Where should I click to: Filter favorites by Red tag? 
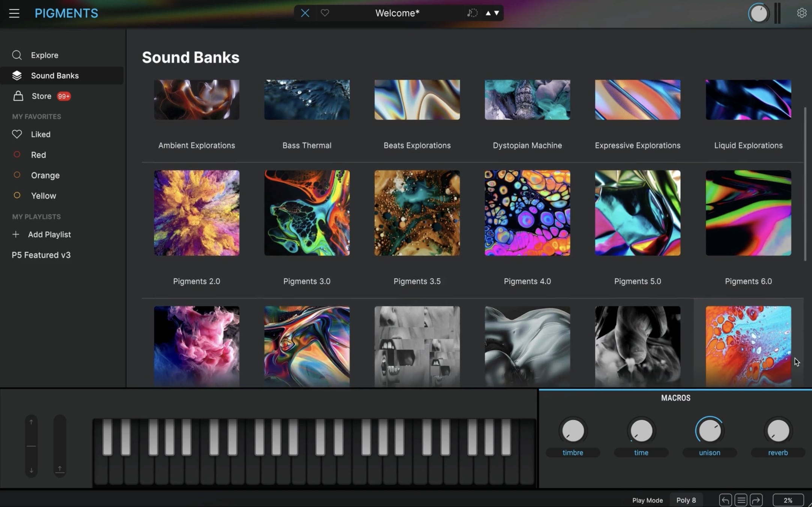coord(38,155)
